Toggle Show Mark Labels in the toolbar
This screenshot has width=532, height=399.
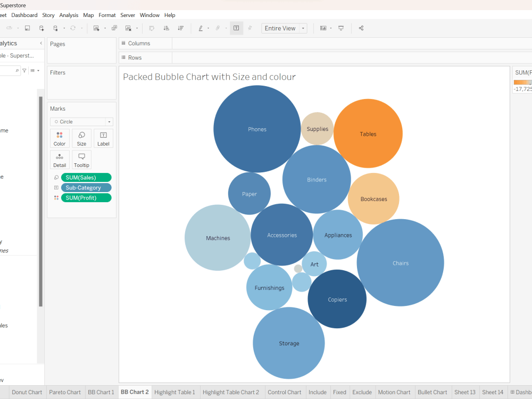[236, 28]
